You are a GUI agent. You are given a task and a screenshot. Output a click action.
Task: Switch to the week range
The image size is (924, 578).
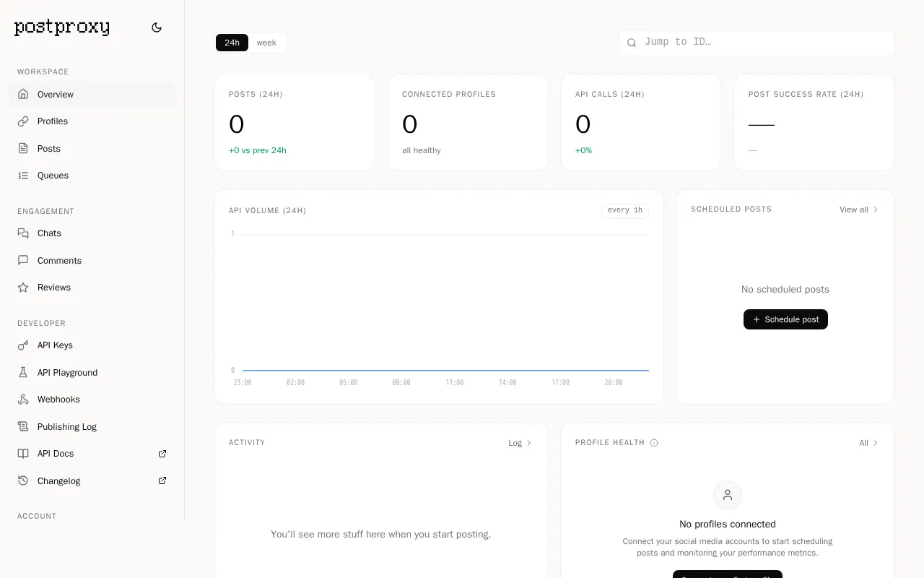click(266, 43)
